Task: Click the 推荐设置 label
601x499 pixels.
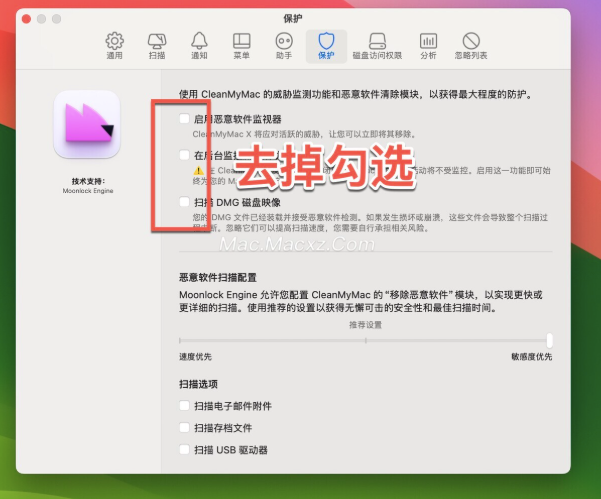Action: 365,325
